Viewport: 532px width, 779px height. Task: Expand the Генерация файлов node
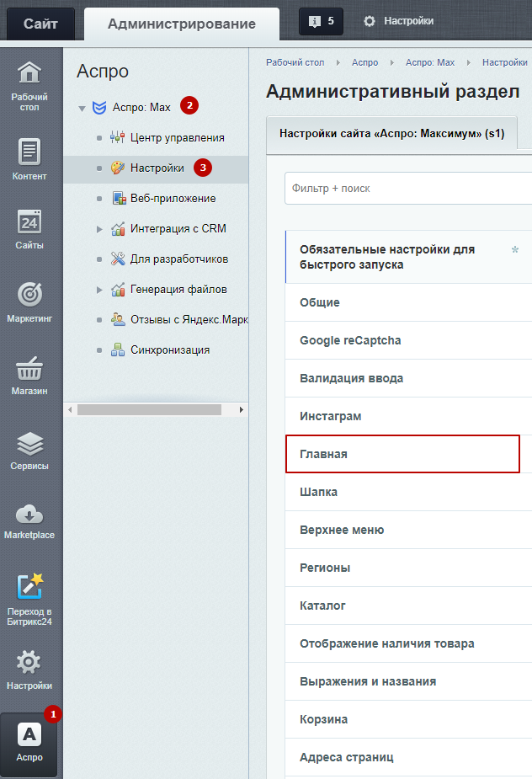pyautogui.click(x=99, y=290)
